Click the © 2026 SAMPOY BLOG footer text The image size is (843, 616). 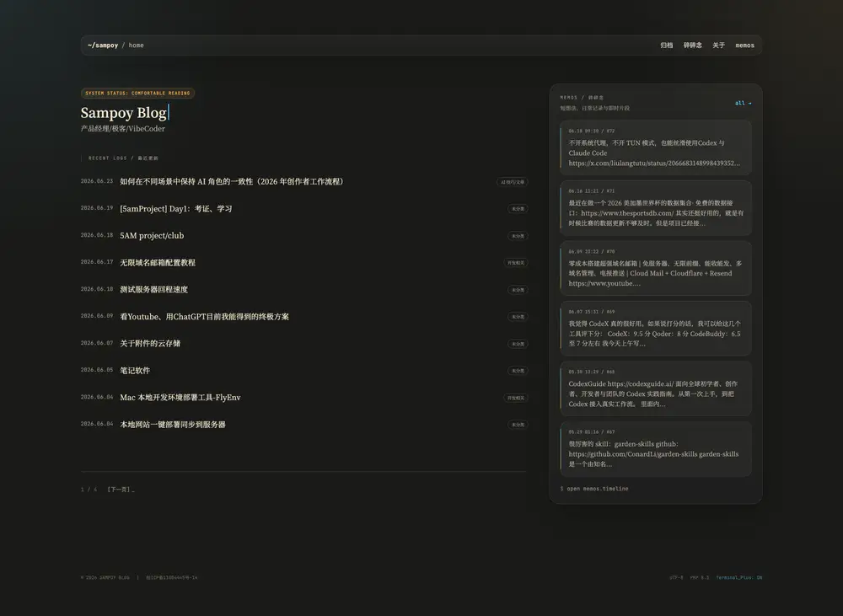[x=105, y=578]
